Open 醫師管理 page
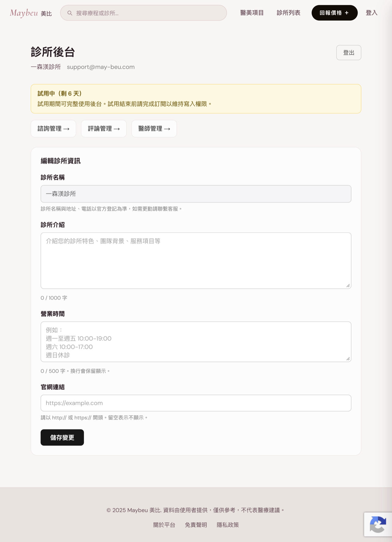This screenshot has height=542, width=392. (x=154, y=129)
